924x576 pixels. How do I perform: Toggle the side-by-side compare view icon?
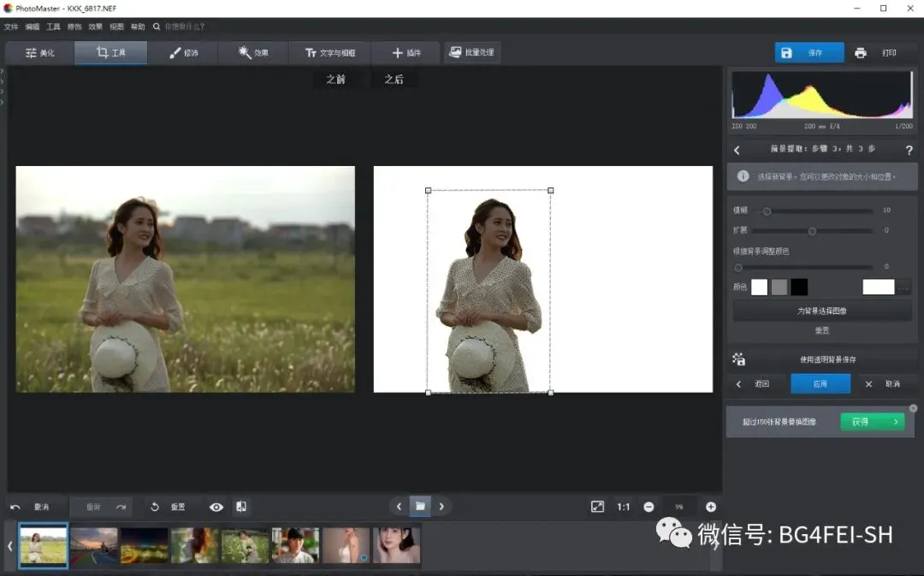pos(241,507)
